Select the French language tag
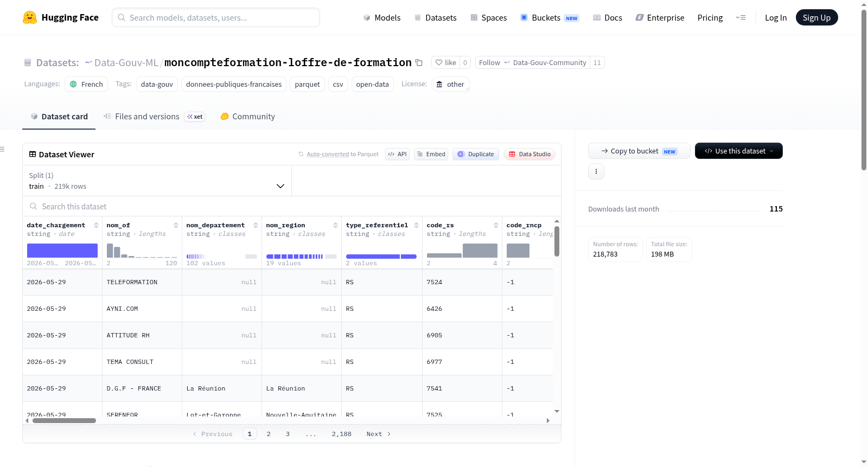868x467 pixels. point(87,84)
